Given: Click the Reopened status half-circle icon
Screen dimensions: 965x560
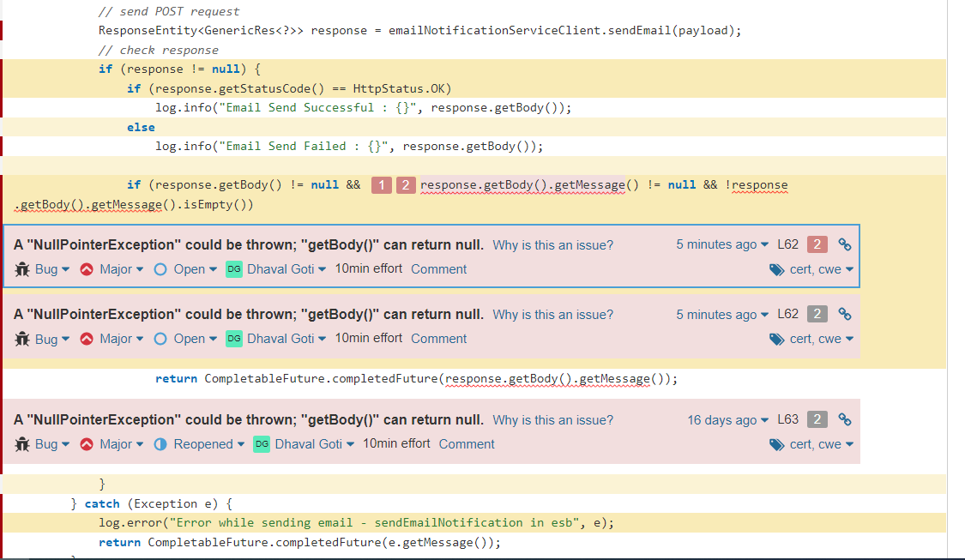Looking at the screenshot, I should [160, 444].
